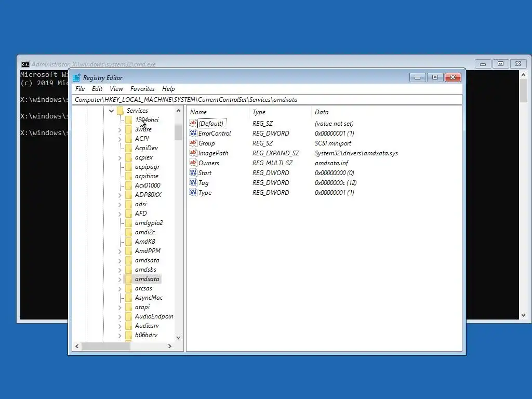The width and height of the screenshot is (532, 399).
Task: Click the amdi2c folder icon
Action: coord(129,232)
